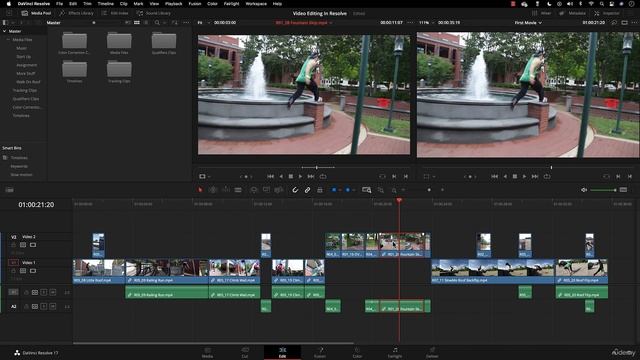Open the timeline viewer zoom percentage dropdown
The width and height of the screenshot is (640, 360).
point(426,23)
